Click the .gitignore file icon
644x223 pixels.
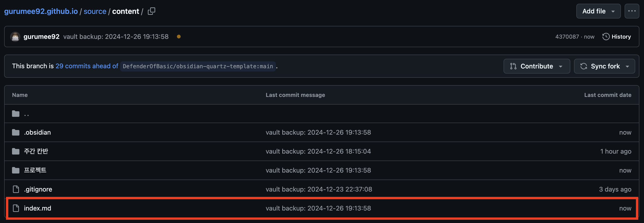16,189
